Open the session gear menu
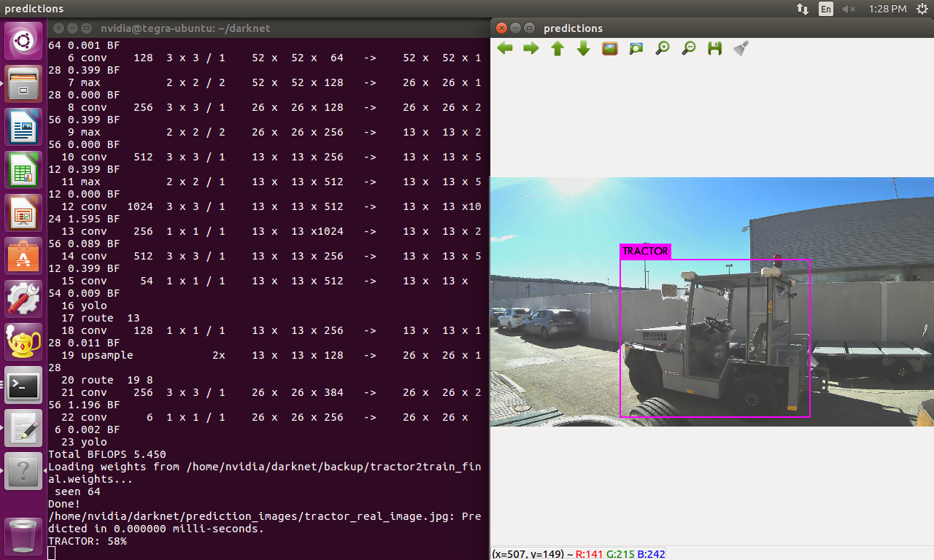The width and height of the screenshot is (934, 560). (922, 9)
